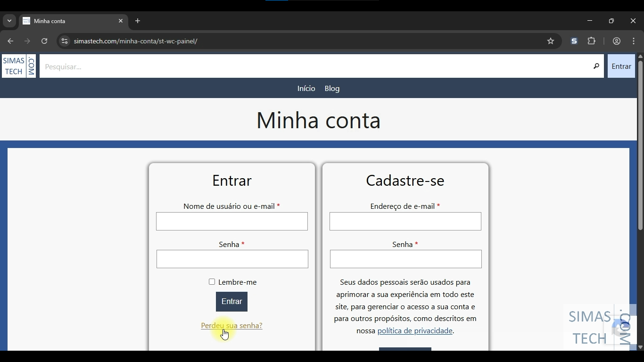Click the search magnifier icon

pos(596,66)
